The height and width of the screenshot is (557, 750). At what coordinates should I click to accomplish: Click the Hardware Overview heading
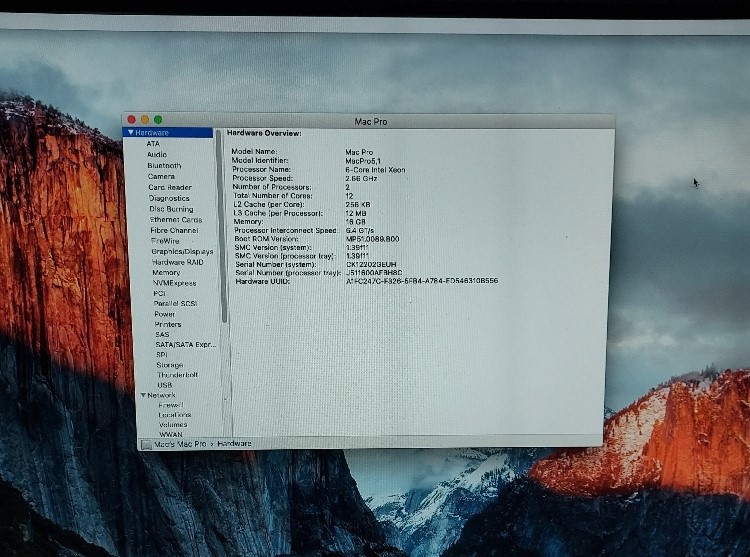click(x=264, y=133)
